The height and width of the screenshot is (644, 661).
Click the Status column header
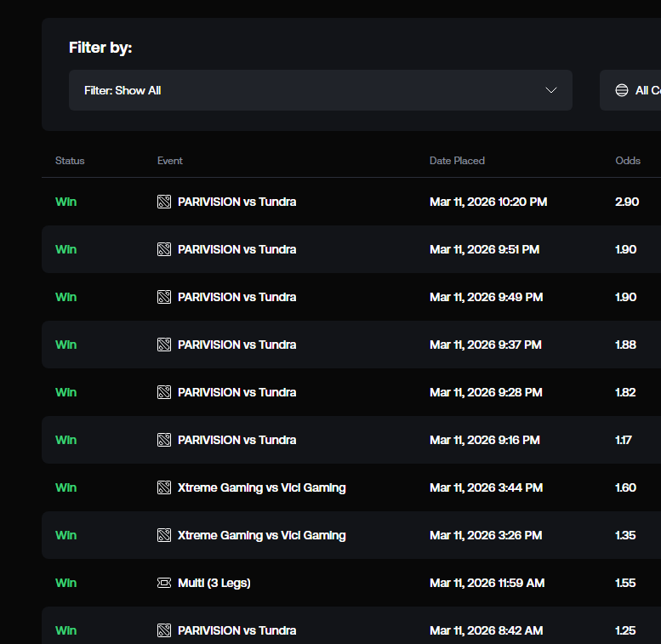pyautogui.click(x=70, y=161)
